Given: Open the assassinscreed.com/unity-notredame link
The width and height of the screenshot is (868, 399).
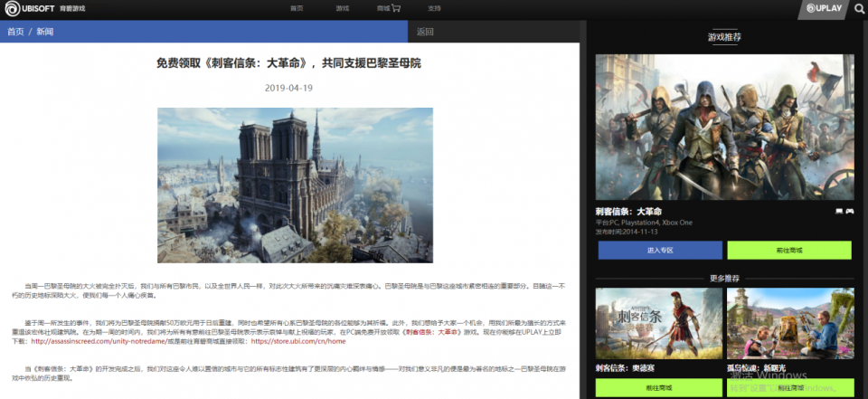Looking at the screenshot, I should click(x=99, y=341).
